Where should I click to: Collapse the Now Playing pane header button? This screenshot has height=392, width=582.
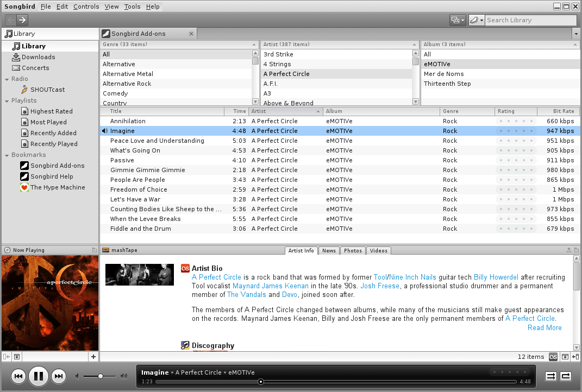click(x=94, y=250)
